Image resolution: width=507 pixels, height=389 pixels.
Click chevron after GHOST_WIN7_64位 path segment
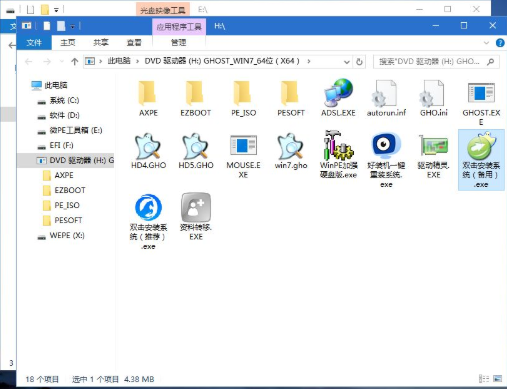[309, 61]
